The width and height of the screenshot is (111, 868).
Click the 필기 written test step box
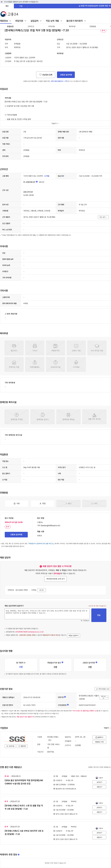[68, 503]
